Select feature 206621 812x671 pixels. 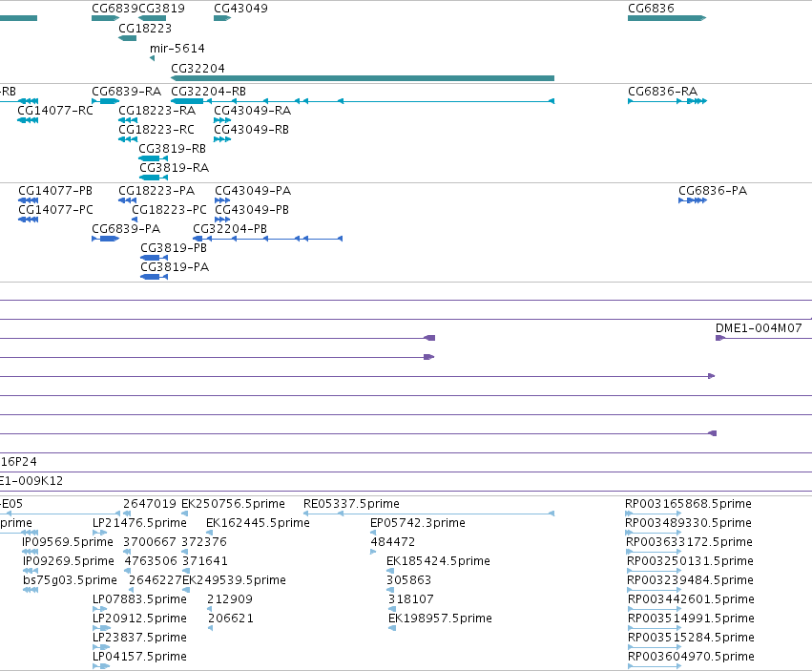(x=210, y=628)
